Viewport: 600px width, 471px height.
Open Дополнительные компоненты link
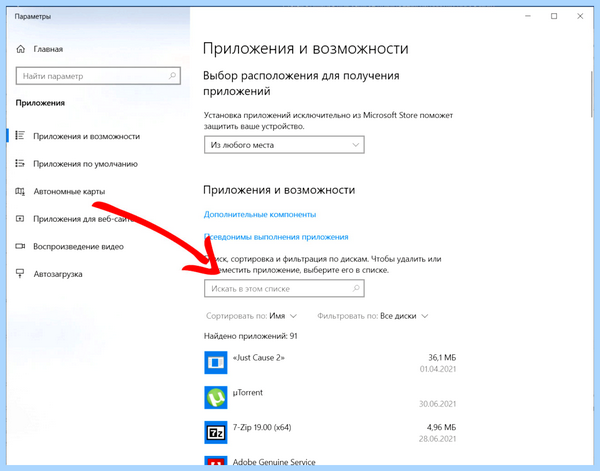point(260,214)
